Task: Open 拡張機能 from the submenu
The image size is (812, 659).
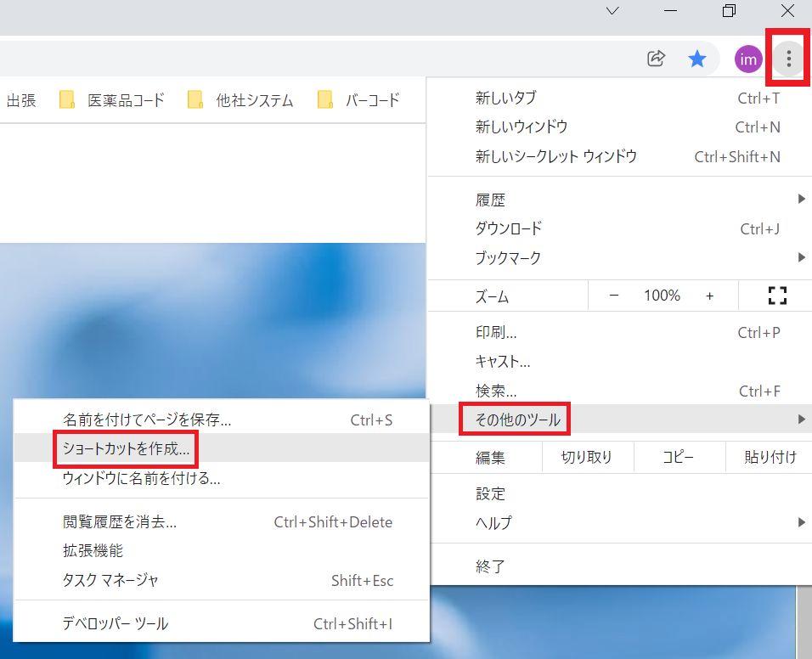Action: click(x=222, y=550)
